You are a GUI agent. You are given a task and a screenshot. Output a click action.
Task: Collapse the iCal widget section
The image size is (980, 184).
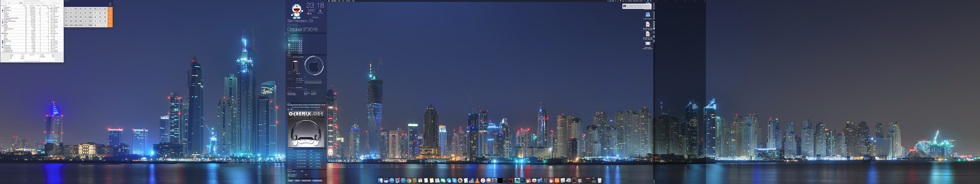coord(286,33)
